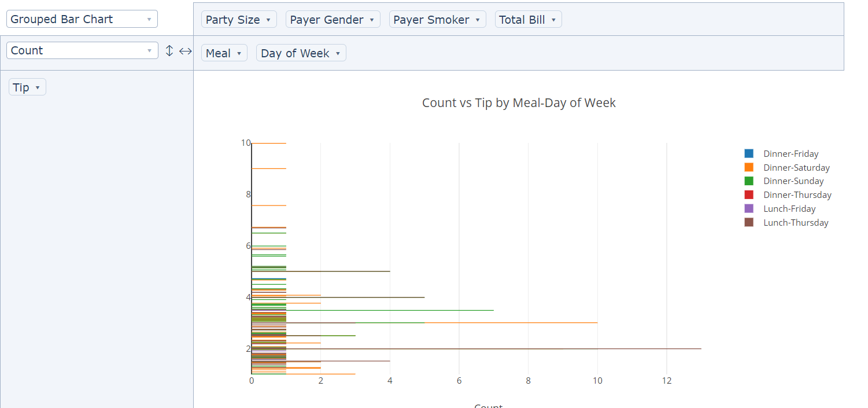Hide the Dinner-Sunday series via legend
This screenshot has width=868, height=408.
pyautogui.click(x=793, y=181)
